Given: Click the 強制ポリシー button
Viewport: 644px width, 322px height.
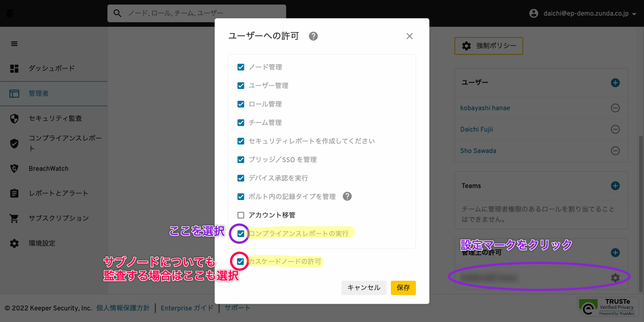Looking at the screenshot, I should click(488, 46).
